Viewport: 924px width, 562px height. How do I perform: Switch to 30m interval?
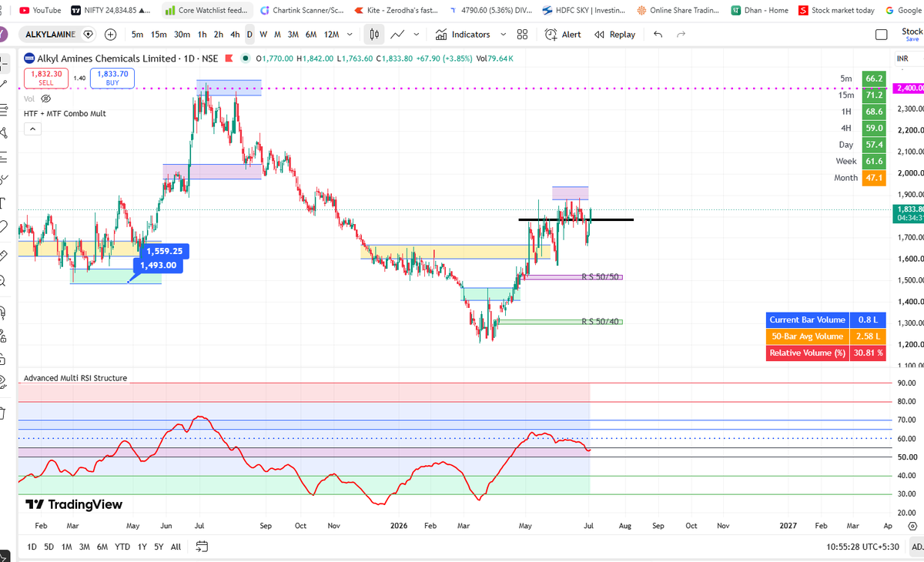(182, 35)
